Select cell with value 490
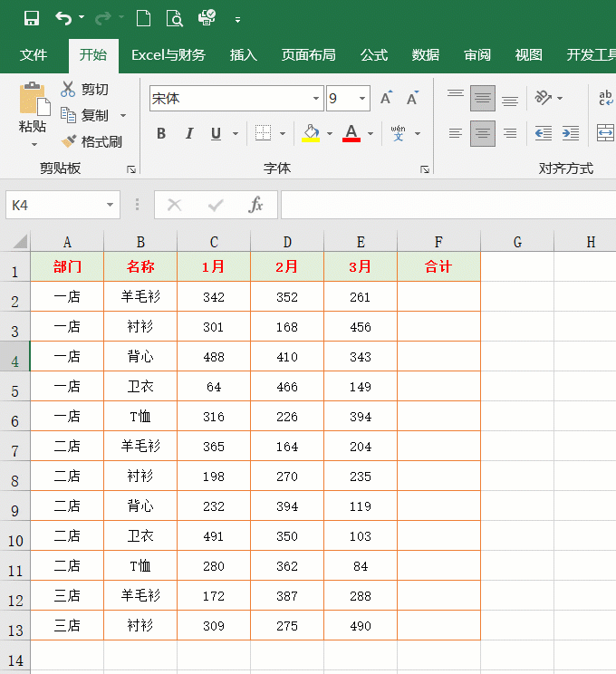Viewport: 616px width, 674px height. 361,626
